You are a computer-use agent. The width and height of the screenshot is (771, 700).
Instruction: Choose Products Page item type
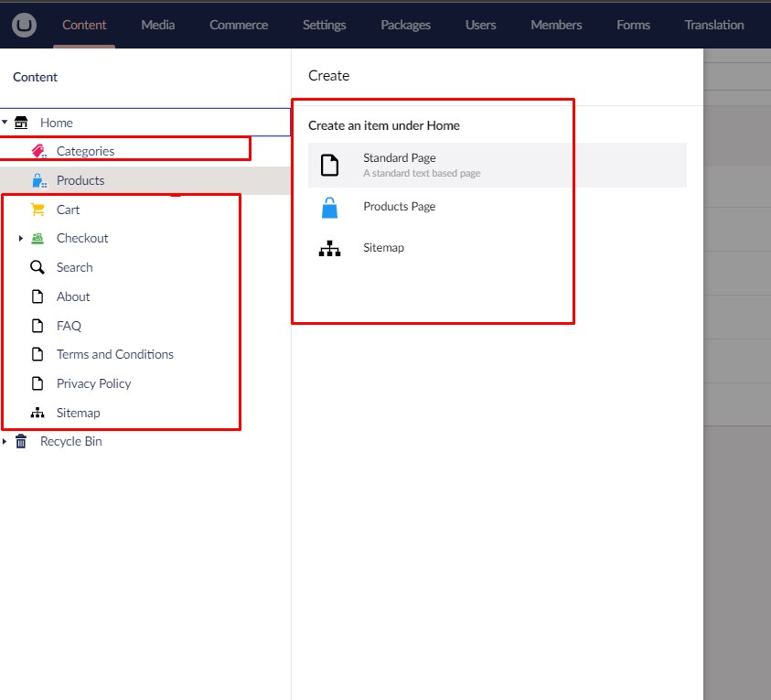(399, 207)
